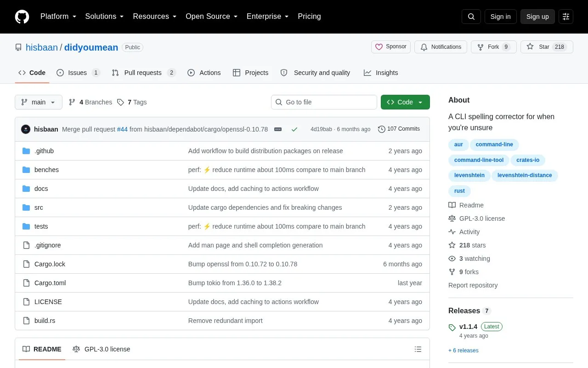Viewport: 588px width, 368px height.
Task: Select the command-line-tool topic tag
Action: tap(479, 160)
